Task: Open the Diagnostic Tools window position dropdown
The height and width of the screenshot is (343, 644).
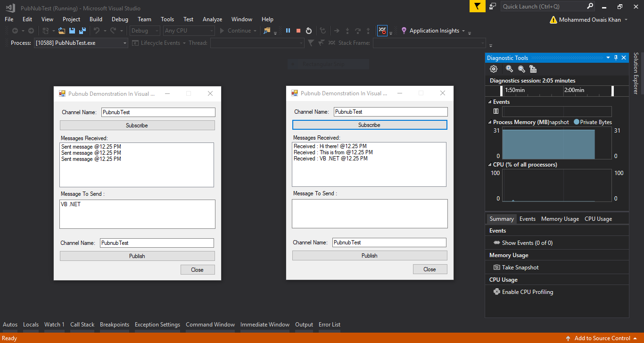Action: pyautogui.click(x=608, y=58)
